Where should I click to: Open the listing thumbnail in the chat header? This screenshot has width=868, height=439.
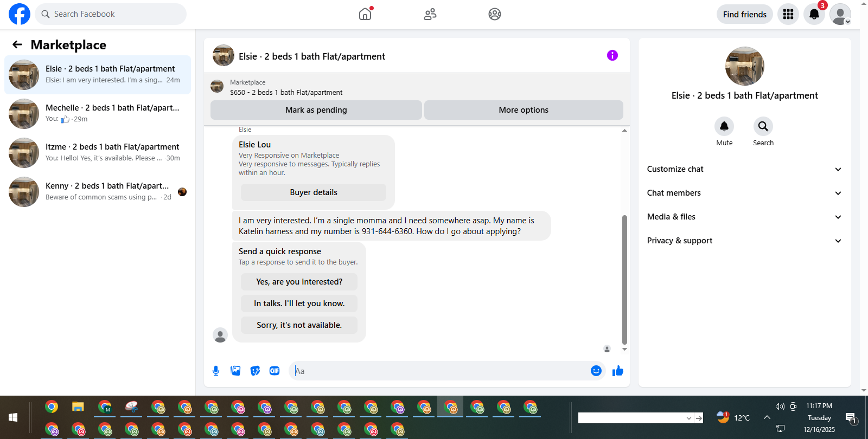tap(224, 55)
